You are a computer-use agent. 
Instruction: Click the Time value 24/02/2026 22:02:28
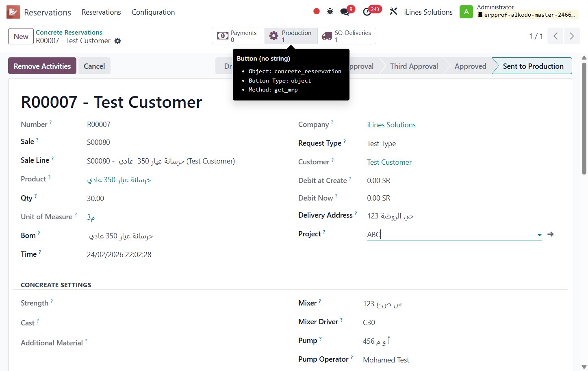tap(119, 255)
